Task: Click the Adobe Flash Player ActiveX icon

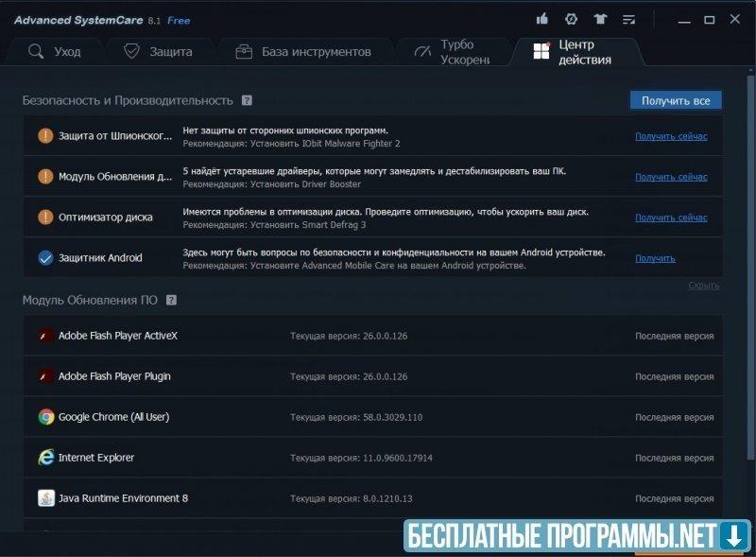Action: pyautogui.click(x=45, y=336)
